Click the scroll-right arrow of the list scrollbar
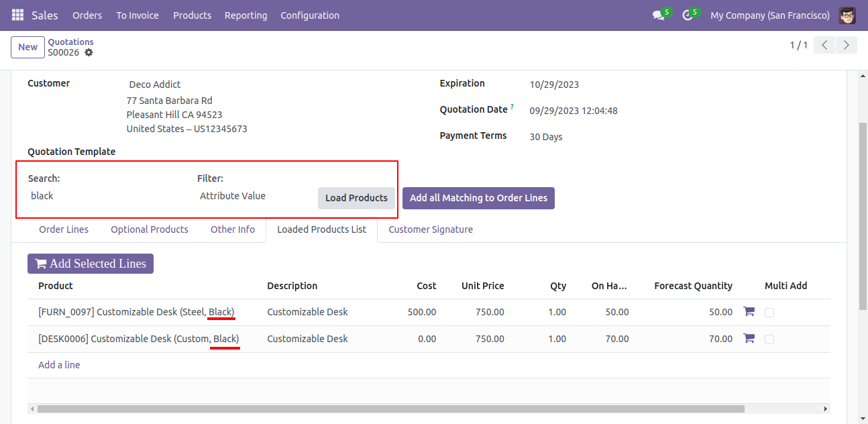868x424 pixels. click(826, 409)
